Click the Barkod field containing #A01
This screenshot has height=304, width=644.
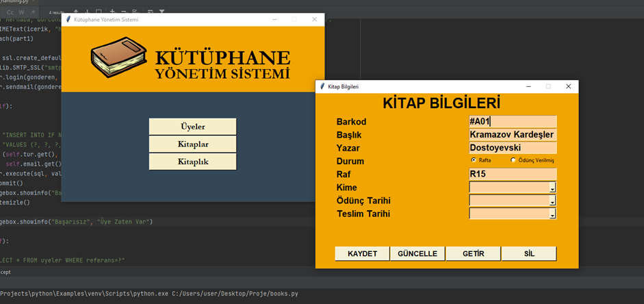coord(513,122)
